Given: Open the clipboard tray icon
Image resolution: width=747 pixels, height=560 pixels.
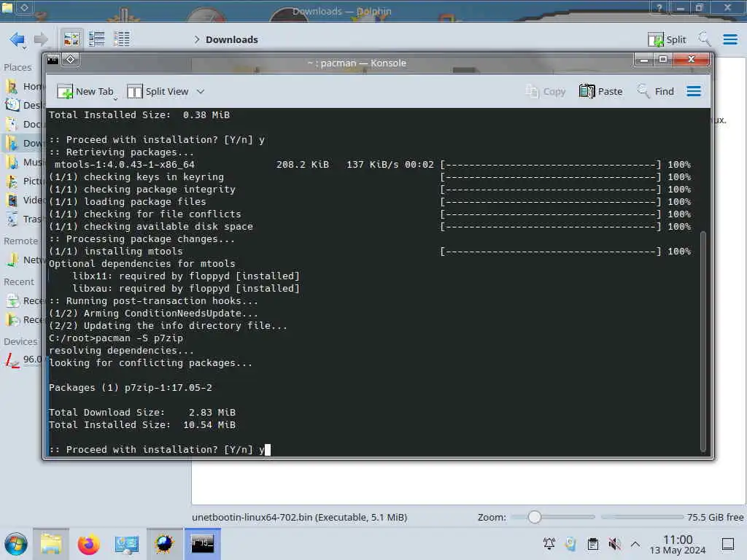Looking at the screenshot, I should (x=592, y=543).
